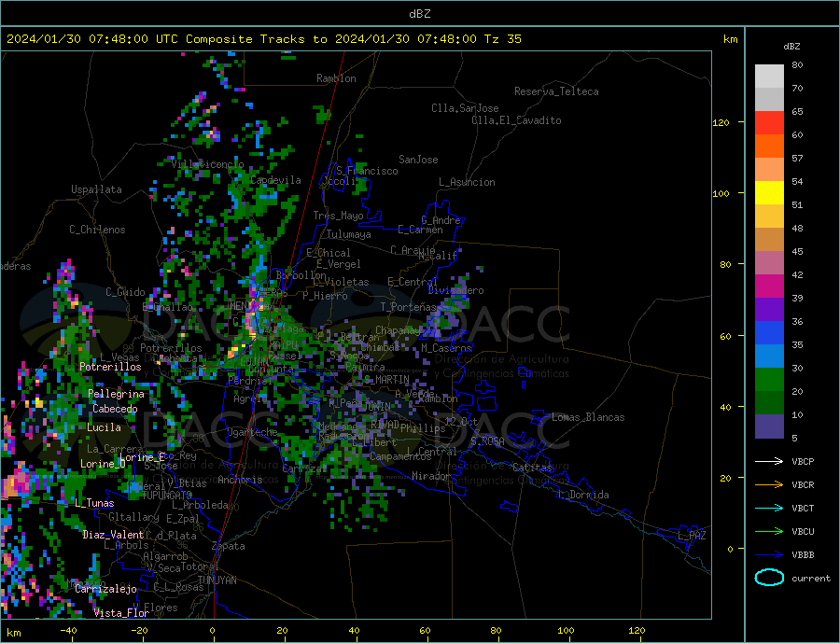Click the 51 dBZ yellow color swatch
Image resolution: width=840 pixels, height=643 pixels.
click(769, 193)
